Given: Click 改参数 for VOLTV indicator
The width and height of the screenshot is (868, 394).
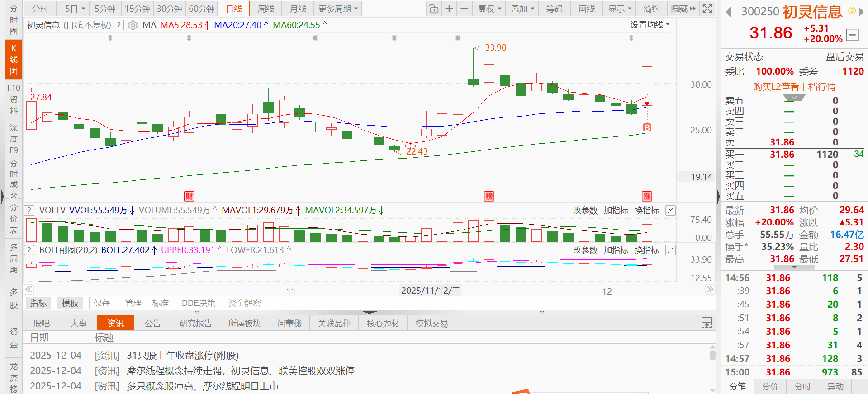Looking at the screenshot, I should click(x=585, y=211).
